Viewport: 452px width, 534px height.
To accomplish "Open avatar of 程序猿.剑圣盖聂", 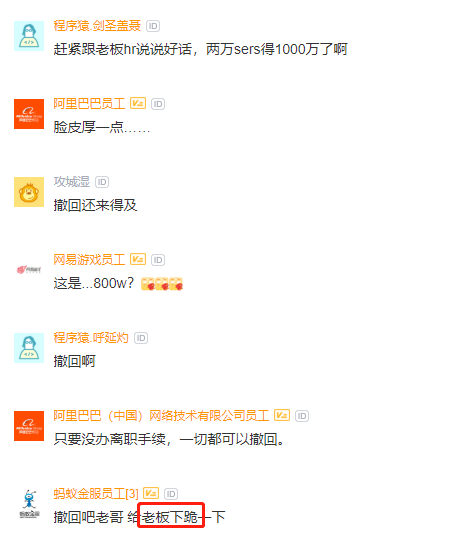I will pos(29,36).
